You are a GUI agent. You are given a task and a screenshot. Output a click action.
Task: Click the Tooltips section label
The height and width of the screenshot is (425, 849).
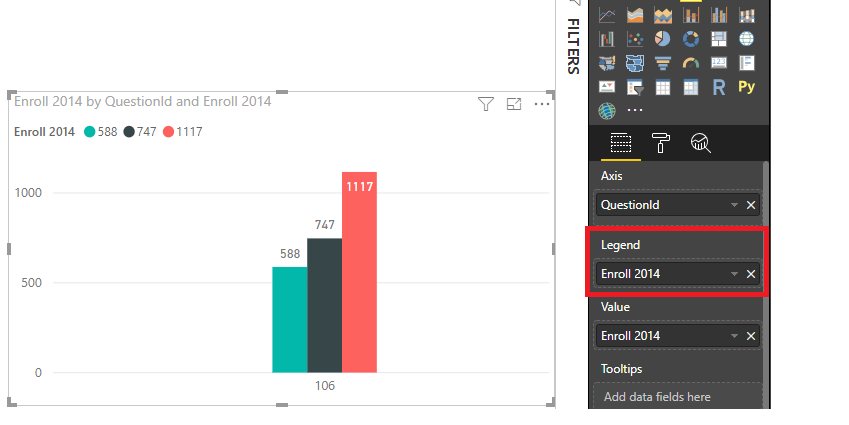point(622,369)
